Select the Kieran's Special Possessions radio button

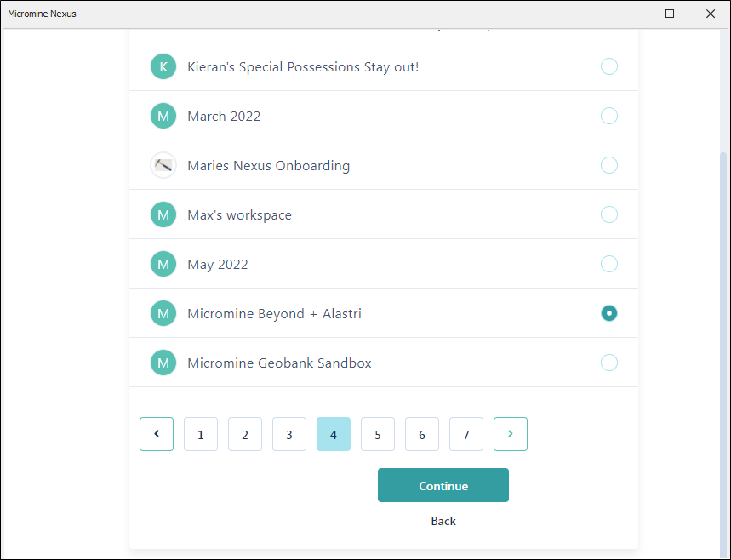tap(609, 66)
